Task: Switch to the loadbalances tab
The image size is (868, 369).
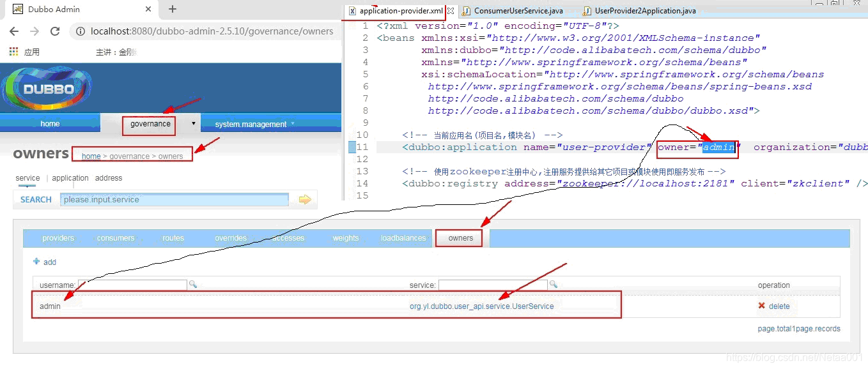Action: [x=403, y=238]
